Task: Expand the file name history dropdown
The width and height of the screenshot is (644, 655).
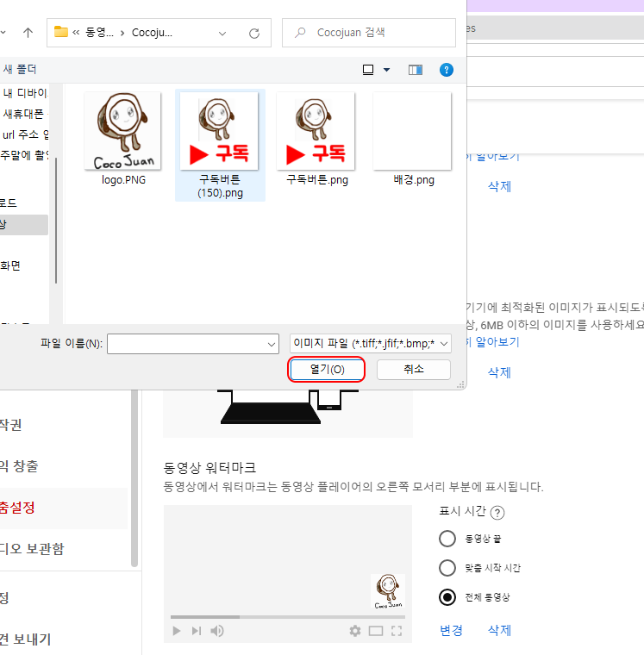Action: click(x=272, y=344)
